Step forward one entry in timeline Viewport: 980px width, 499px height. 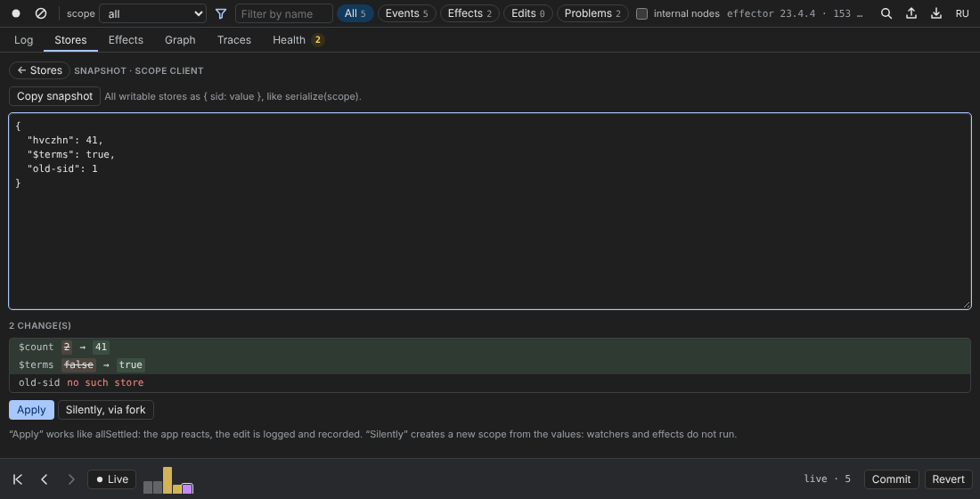coord(71,479)
